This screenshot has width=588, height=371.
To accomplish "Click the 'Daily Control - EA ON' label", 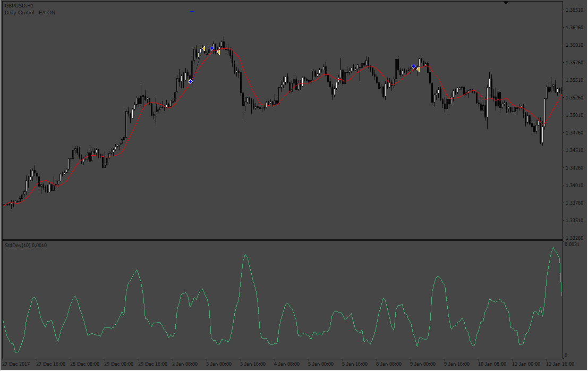I will pyautogui.click(x=30, y=12).
